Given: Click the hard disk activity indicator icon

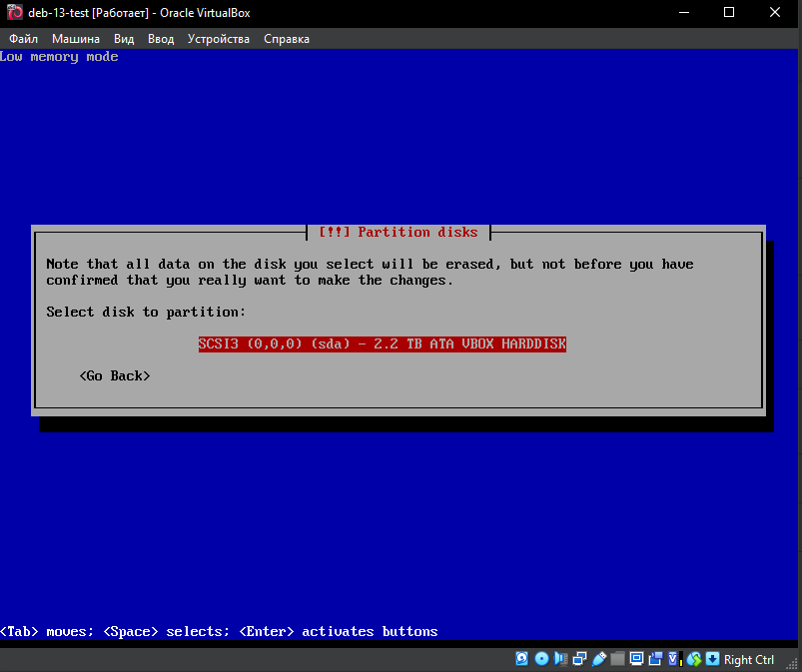Looking at the screenshot, I should 521,659.
